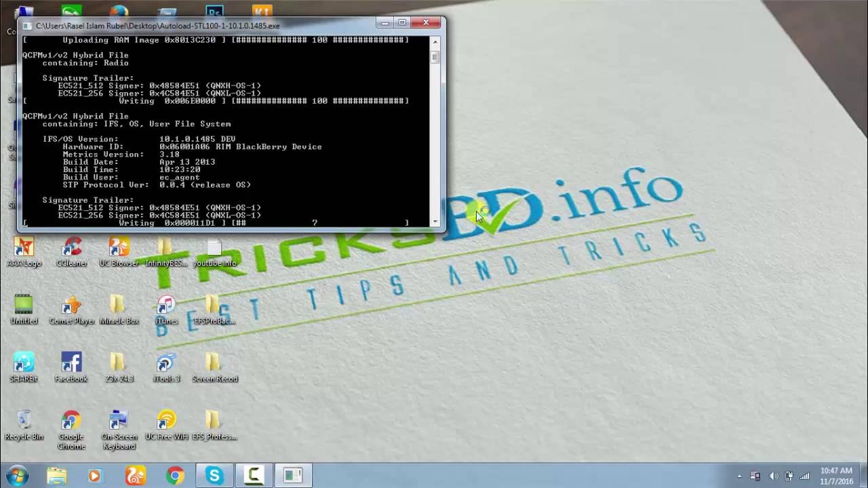Select the Photoshop icon behind console window
This screenshot has width=868, height=488.
click(x=214, y=11)
